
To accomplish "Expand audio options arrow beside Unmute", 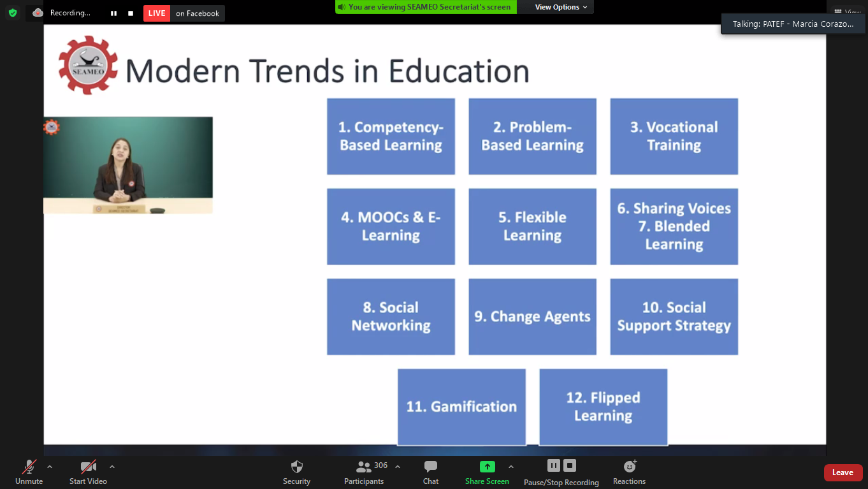I will point(50,467).
